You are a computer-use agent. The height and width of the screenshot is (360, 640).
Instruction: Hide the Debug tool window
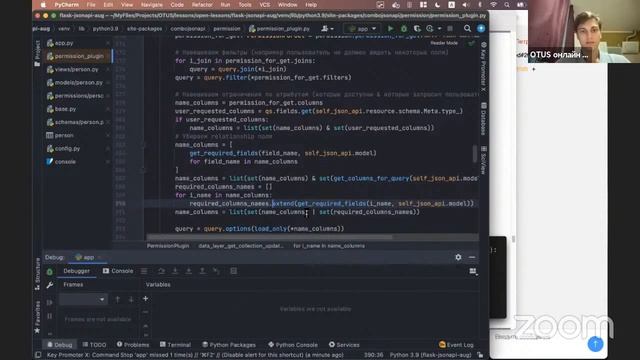point(472,257)
